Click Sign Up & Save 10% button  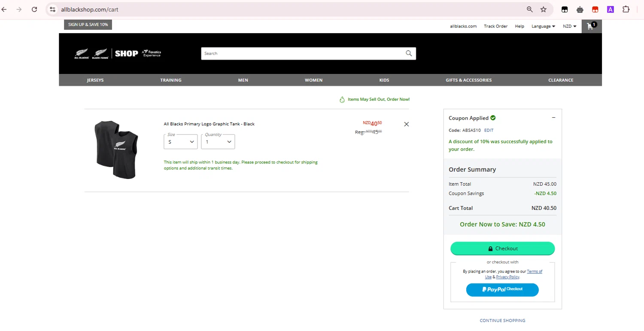tap(88, 25)
